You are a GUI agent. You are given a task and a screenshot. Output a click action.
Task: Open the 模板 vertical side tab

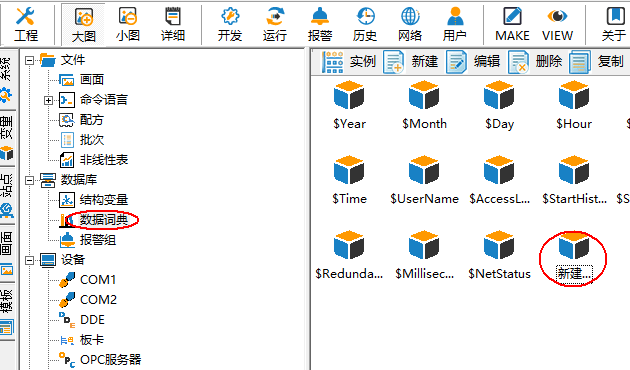[x=6, y=312]
